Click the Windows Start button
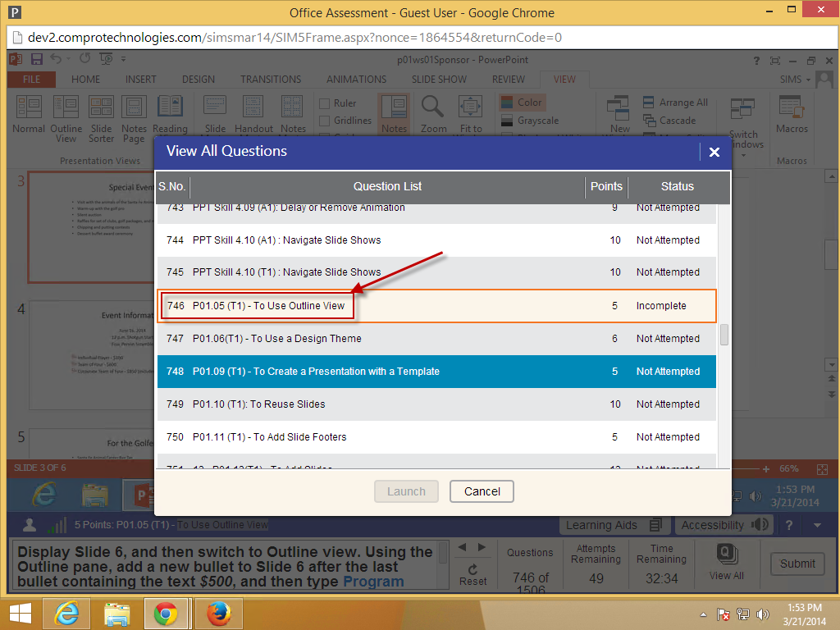840x630 pixels. [21, 614]
